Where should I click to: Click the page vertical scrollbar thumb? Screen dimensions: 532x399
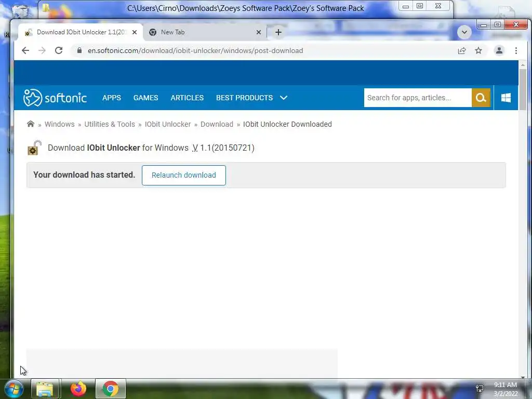[523, 89]
